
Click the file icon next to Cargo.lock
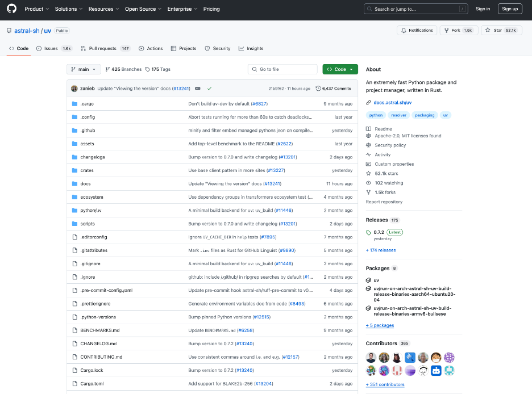tap(74, 370)
